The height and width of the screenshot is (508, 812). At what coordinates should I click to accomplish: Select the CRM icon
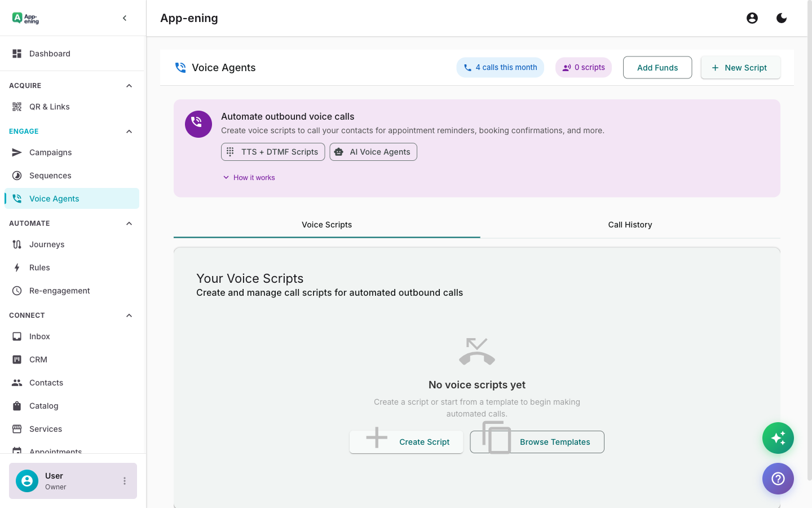(x=16, y=359)
